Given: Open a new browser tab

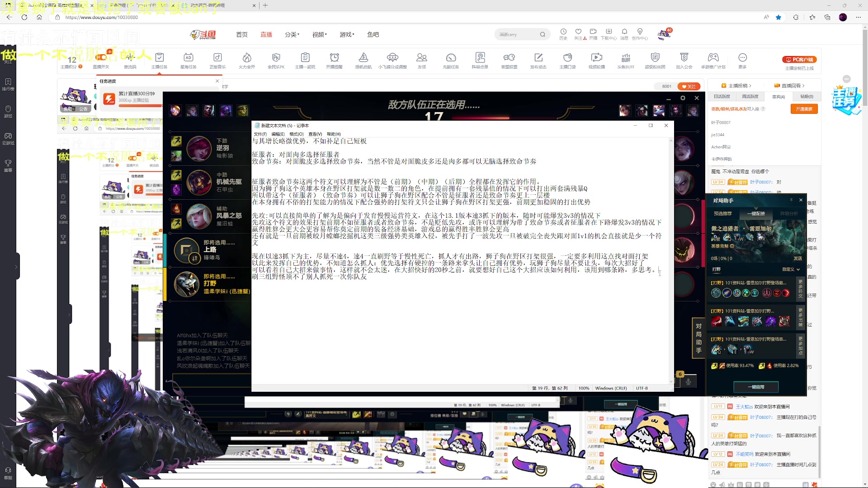Looking at the screenshot, I should pos(265,5).
